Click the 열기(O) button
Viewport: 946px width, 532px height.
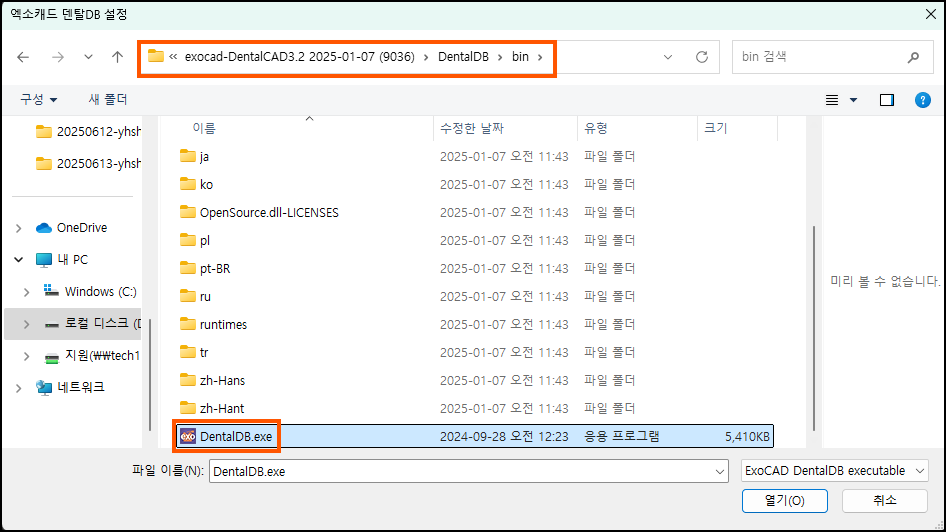(784, 500)
